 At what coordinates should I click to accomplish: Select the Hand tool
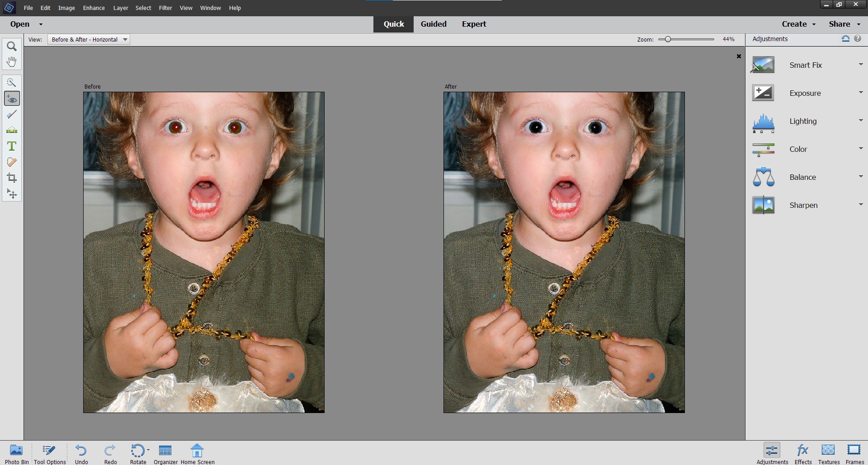pos(11,62)
